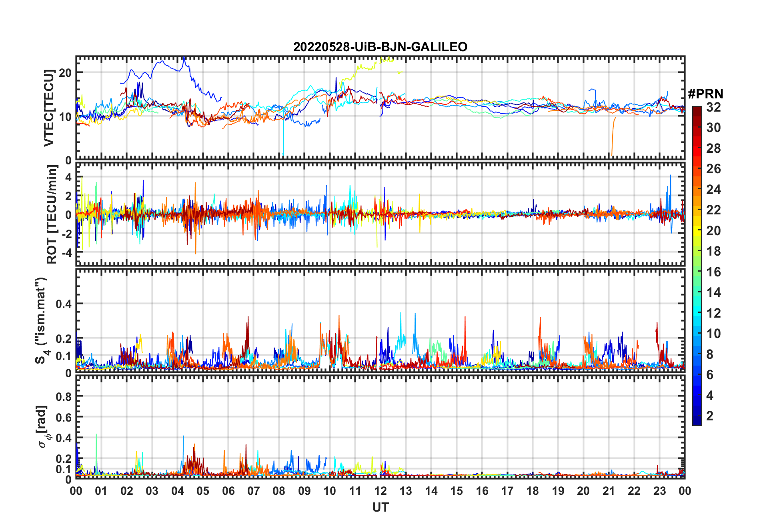Click the "UT" x-axis label
The height and width of the screenshot is (532, 761).
click(x=380, y=507)
